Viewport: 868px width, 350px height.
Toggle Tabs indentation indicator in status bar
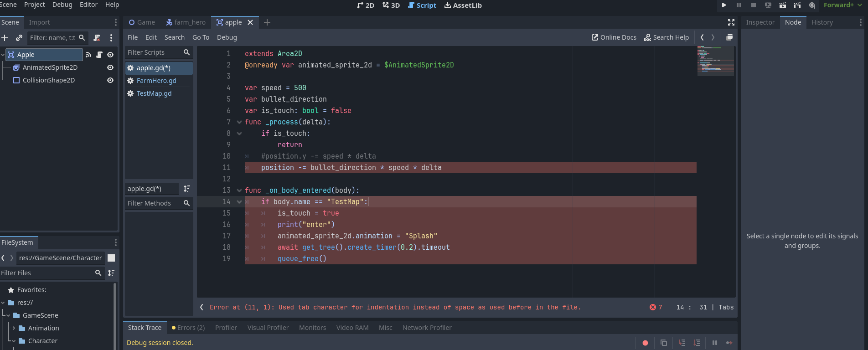pos(726,308)
